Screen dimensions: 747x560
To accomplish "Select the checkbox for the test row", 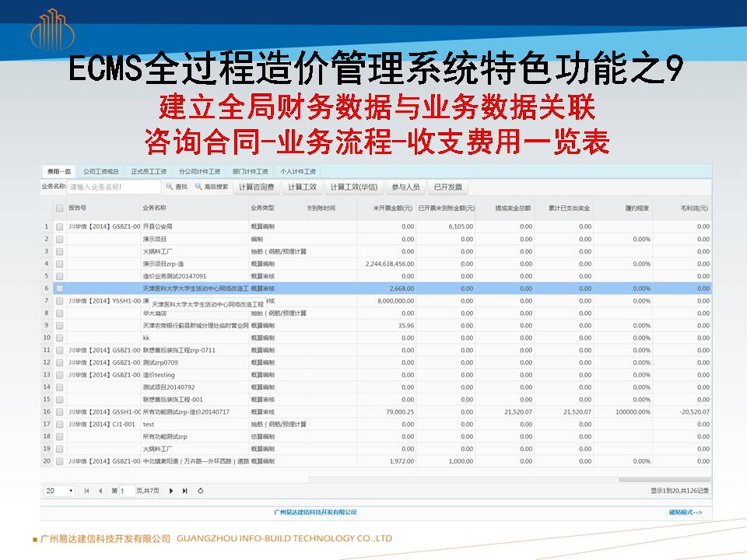I will [60, 425].
